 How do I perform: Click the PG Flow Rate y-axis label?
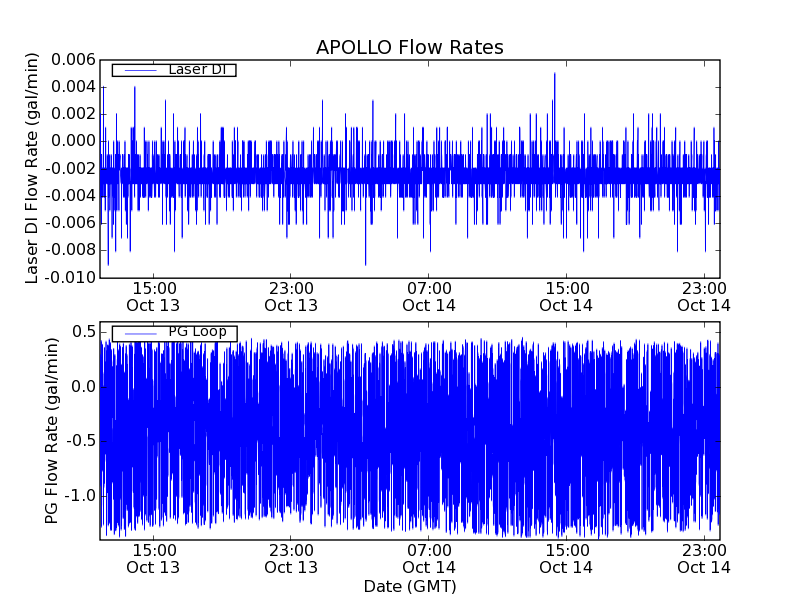tap(52, 430)
